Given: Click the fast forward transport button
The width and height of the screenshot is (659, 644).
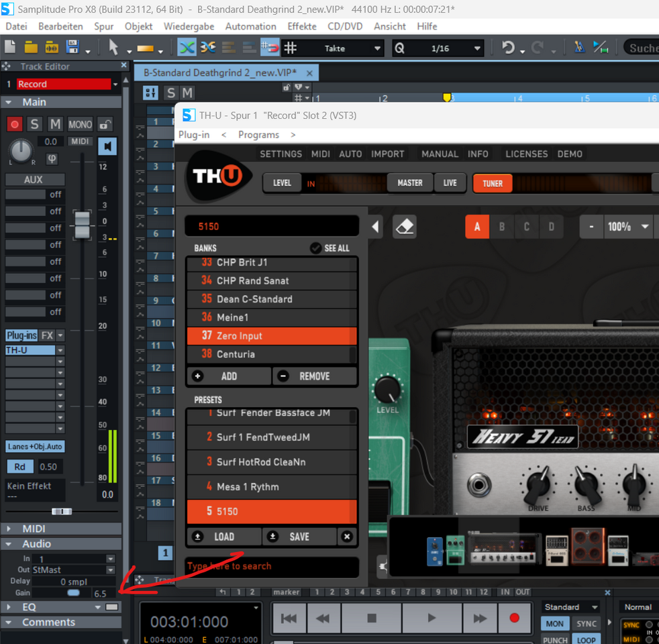Looking at the screenshot, I should tap(480, 618).
